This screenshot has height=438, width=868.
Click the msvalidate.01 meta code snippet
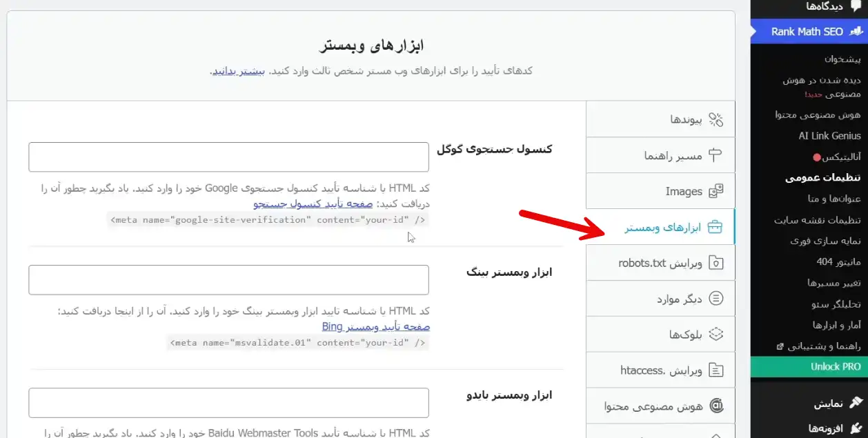pyautogui.click(x=297, y=343)
